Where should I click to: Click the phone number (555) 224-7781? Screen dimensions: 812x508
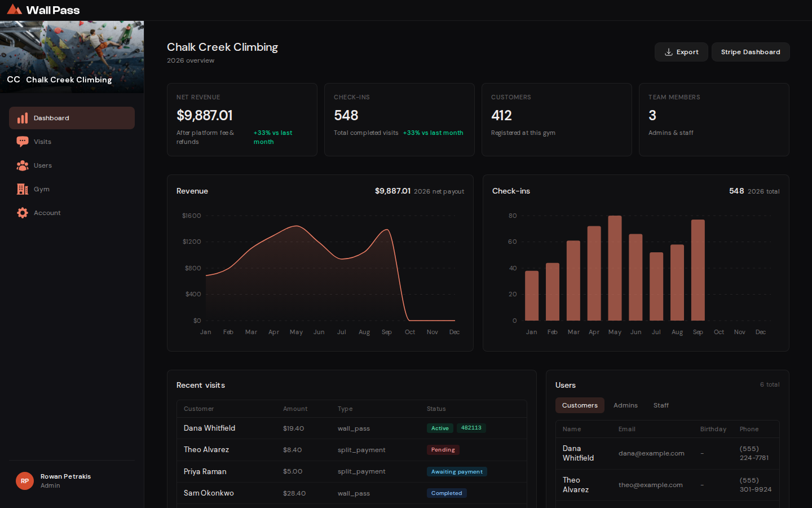click(754, 453)
